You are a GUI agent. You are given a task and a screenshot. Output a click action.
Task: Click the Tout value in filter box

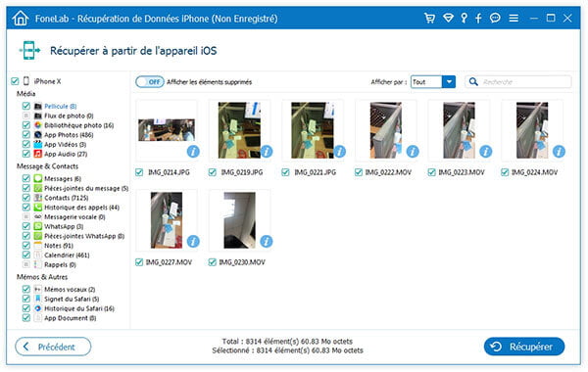coord(419,81)
